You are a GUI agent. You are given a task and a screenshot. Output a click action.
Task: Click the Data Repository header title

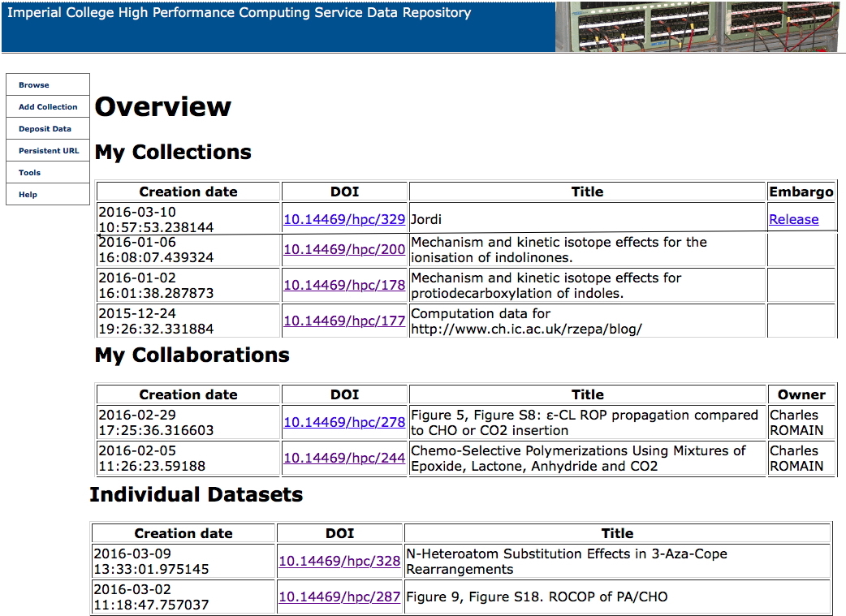click(x=239, y=13)
